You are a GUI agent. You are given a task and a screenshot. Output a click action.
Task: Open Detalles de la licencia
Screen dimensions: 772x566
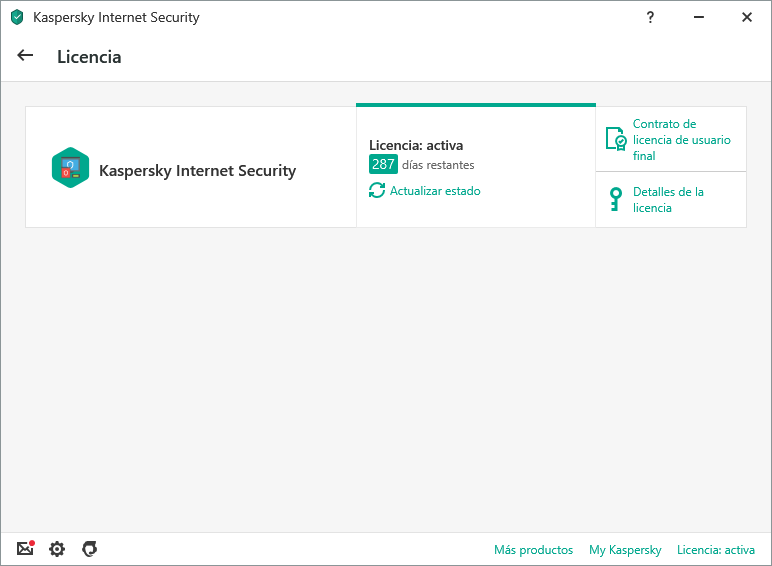(668, 200)
